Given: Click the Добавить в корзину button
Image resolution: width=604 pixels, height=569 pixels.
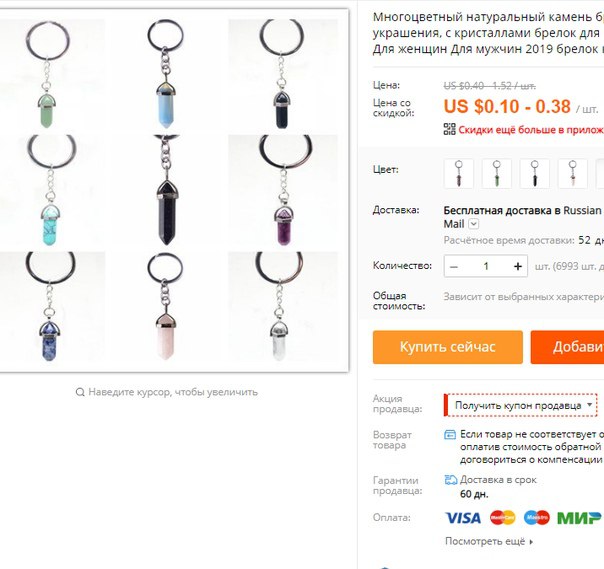Looking at the screenshot, I should pyautogui.click(x=567, y=347).
